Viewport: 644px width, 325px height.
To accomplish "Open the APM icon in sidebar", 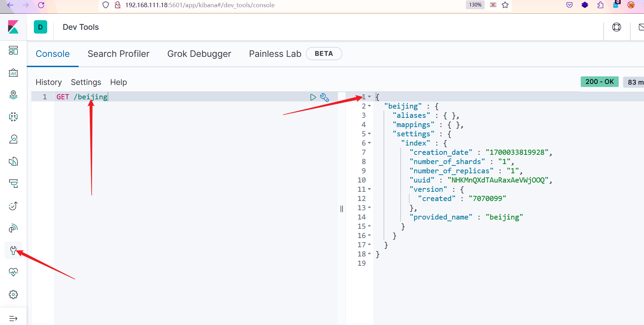I will 13,184.
